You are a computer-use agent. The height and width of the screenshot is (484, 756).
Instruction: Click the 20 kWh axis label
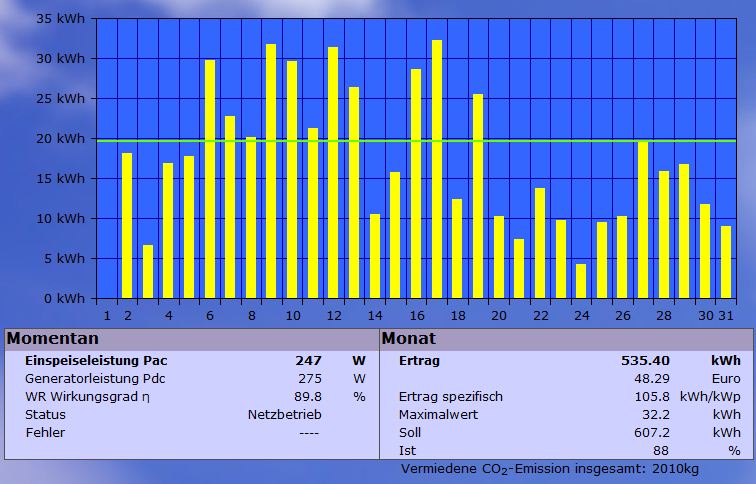click(x=60, y=139)
